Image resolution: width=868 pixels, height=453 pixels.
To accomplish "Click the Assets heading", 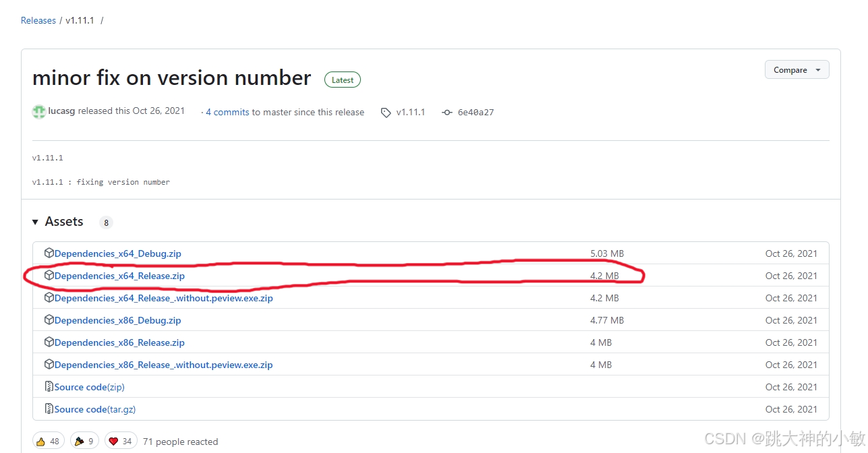I will point(64,222).
